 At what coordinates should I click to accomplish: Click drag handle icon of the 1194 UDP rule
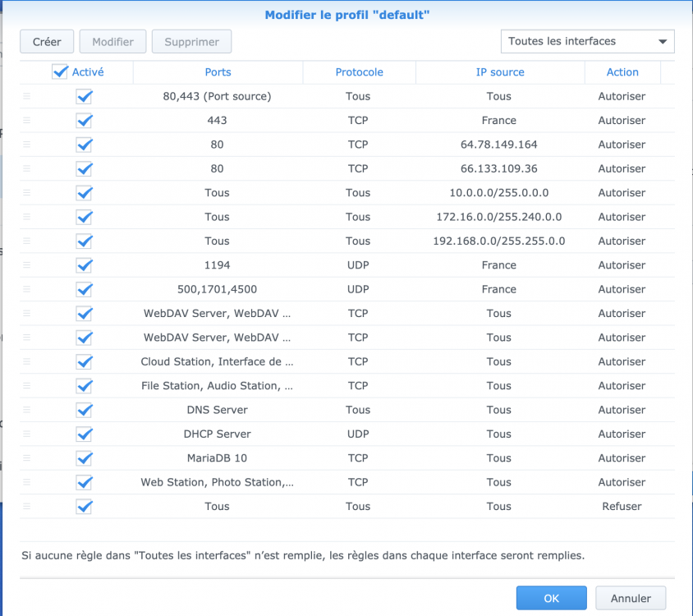pyautogui.click(x=26, y=265)
